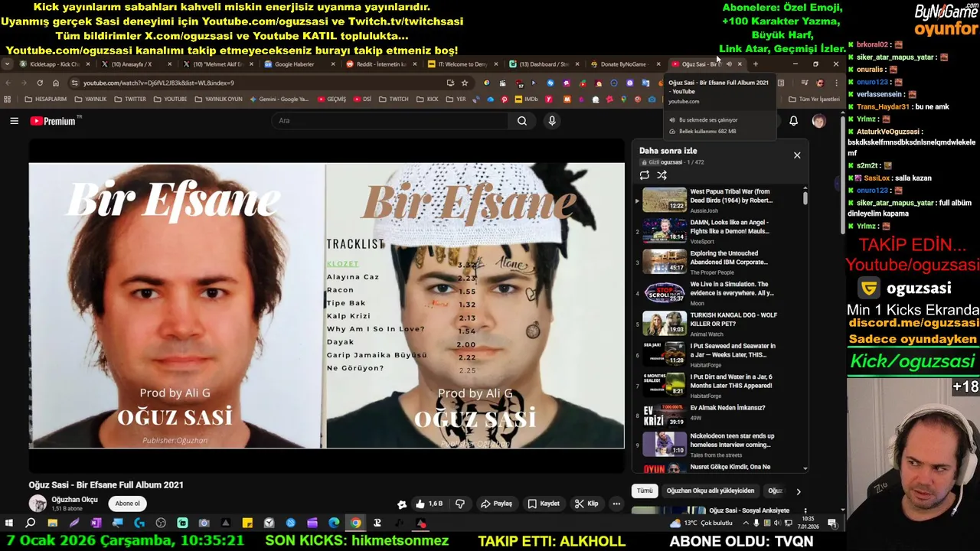Open Chrome home page button
980x551 pixels.
[55, 83]
